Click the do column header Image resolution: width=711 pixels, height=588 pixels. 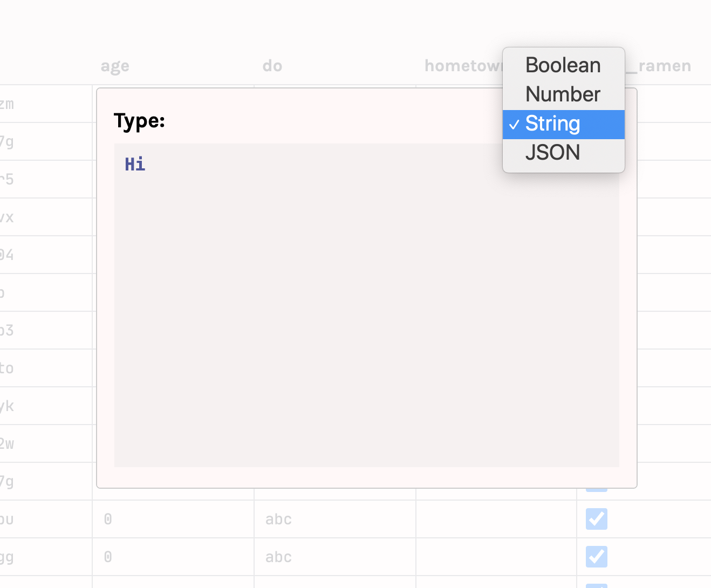[272, 65]
